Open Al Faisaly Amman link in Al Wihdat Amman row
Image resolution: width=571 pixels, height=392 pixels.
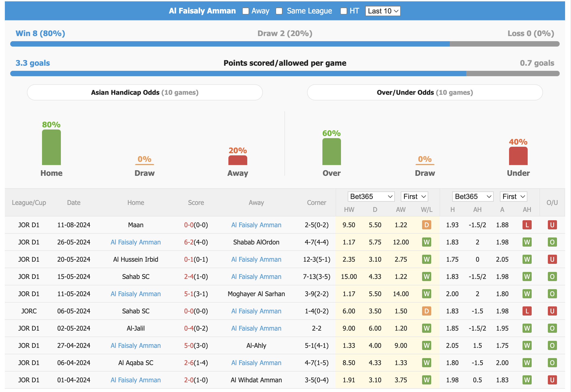pos(136,380)
